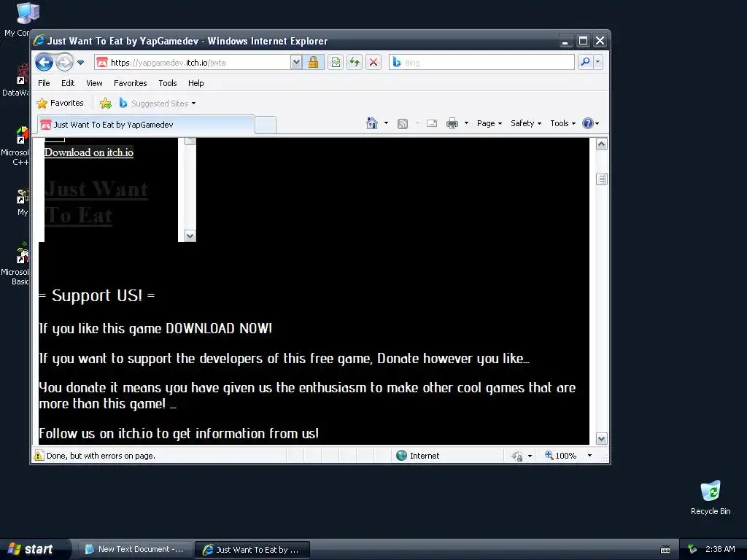Click Done, but with errors on page text
This screenshot has width=747, height=560.
coord(101,456)
